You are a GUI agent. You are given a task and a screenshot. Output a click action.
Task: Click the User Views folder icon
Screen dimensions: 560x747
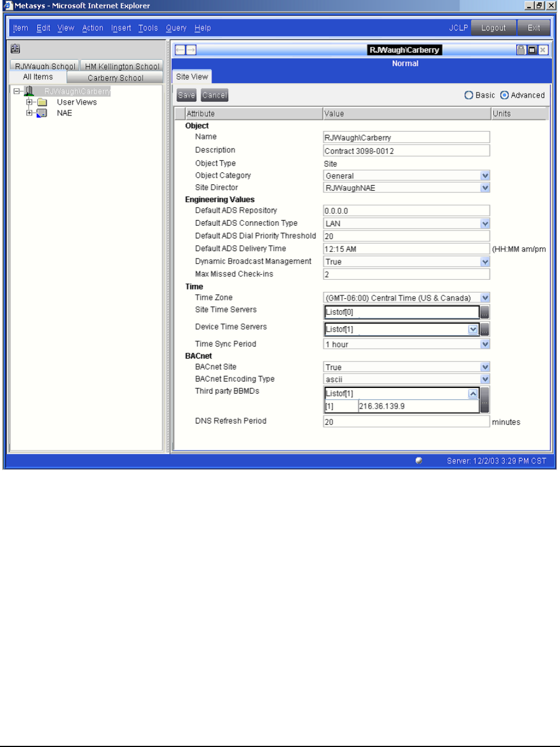click(42, 102)
